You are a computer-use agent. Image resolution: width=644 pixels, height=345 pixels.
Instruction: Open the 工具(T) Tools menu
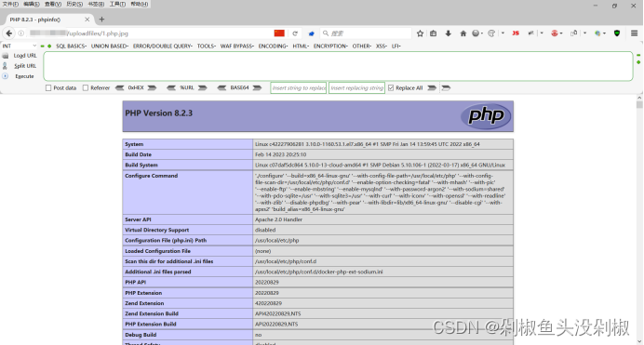117,4
